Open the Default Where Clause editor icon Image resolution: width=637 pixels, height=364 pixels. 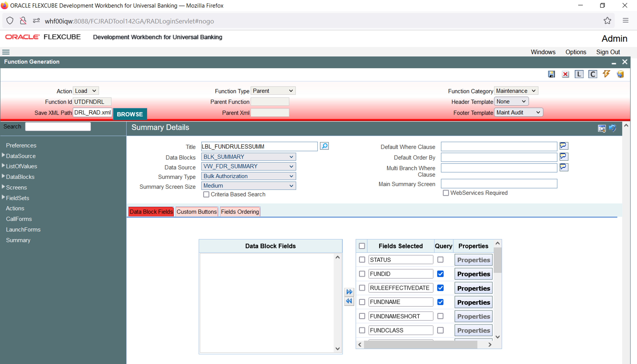(564, 146)
